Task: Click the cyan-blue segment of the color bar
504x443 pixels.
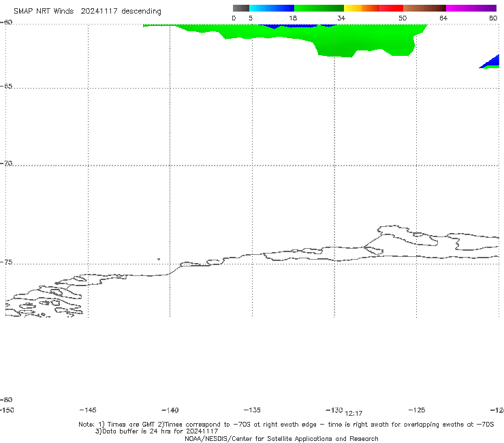Action: point(272,8)
